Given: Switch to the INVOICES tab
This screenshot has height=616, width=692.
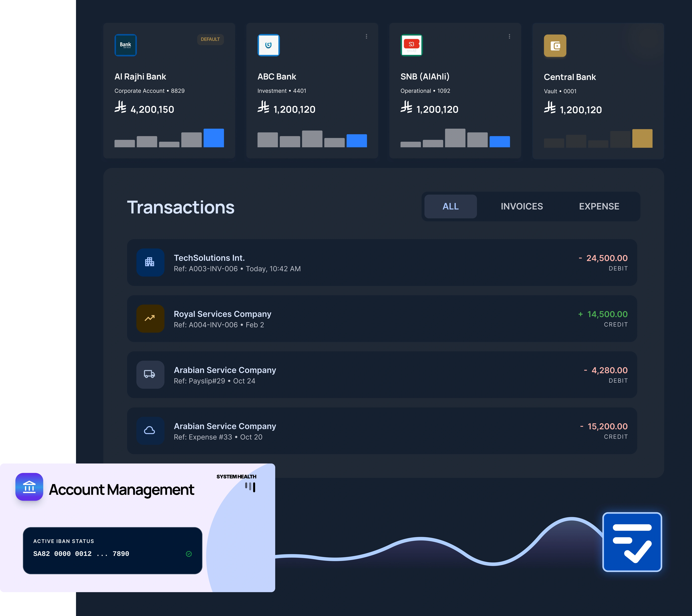Looking at the screenshot, I should [x=522, y=206].
